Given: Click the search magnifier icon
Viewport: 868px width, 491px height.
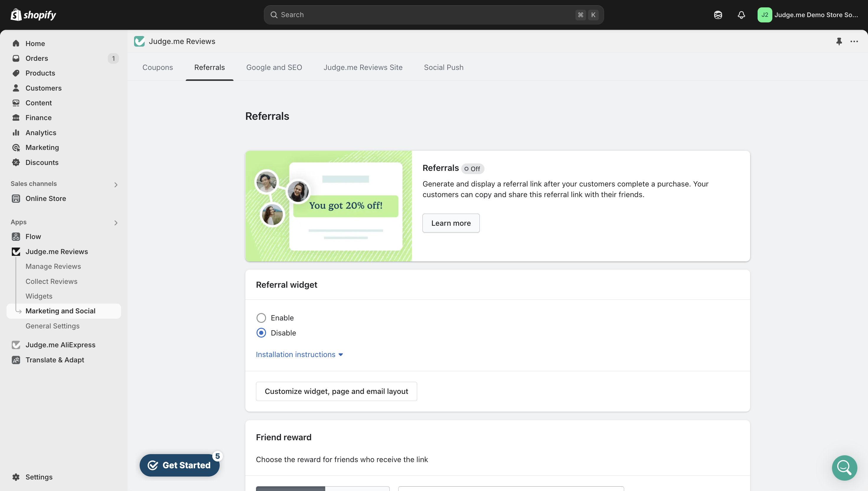Looking at the screenshot, I should coord(274,15).
